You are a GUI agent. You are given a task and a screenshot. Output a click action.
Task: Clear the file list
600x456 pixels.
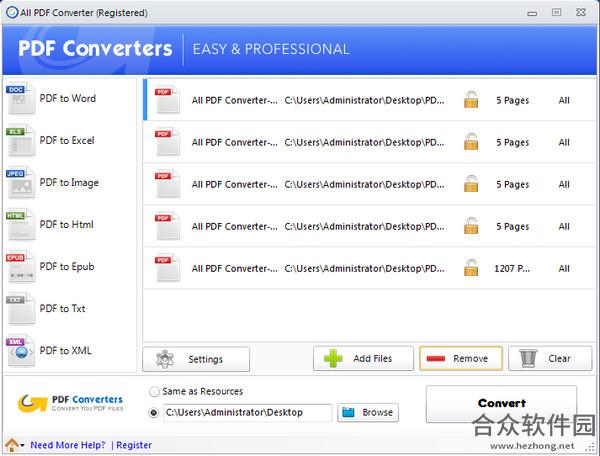[550, 358]
